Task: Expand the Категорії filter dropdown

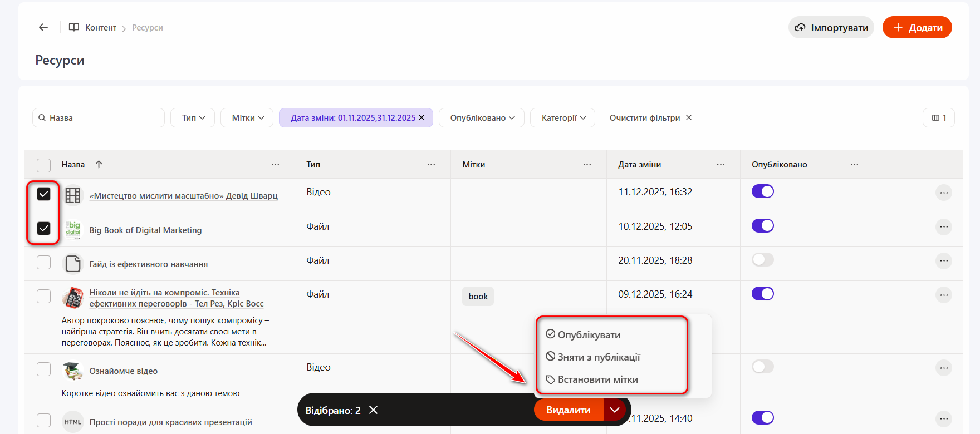Action: click(563, 118)
